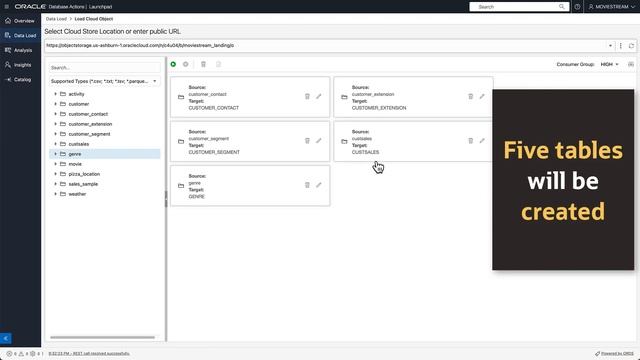Expand the customer folder
The width and height of the screenshot is (640, 360).
pos(56,104)
